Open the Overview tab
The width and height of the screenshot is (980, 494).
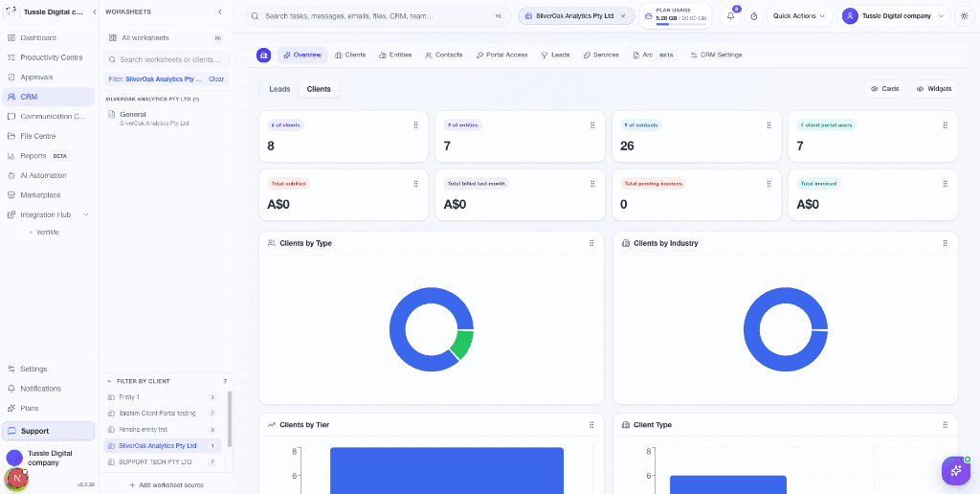(302, 55)
